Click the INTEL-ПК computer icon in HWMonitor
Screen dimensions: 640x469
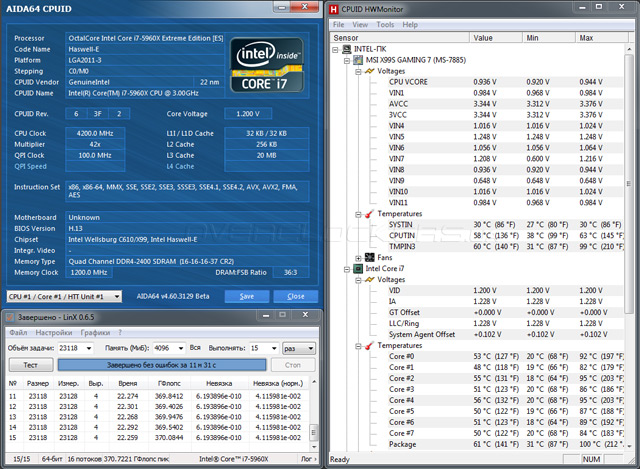(x=347, y=49)
